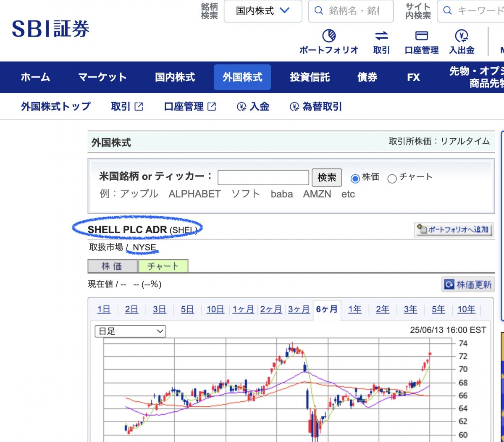Open ホーム in main navigation
This screenshot has height=442, width=504.
35,77
